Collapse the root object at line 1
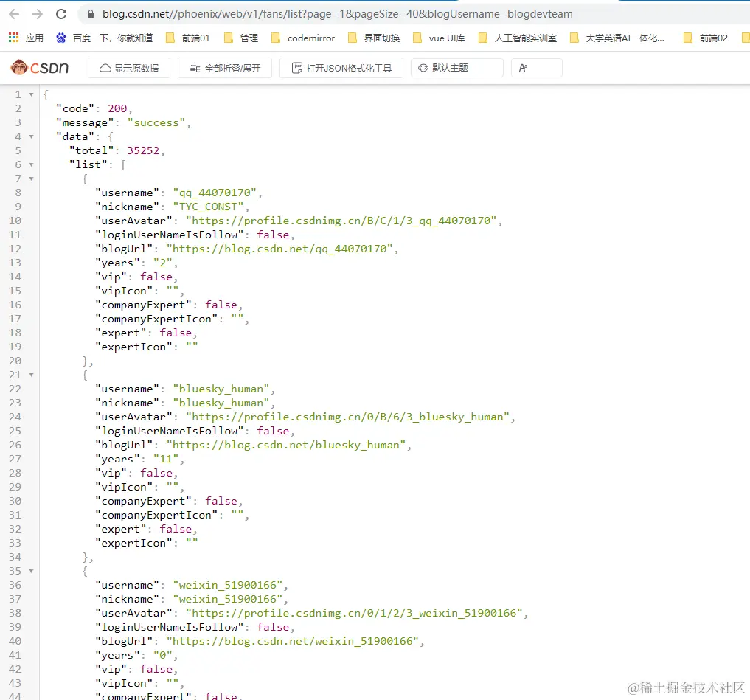This screenshot has width=750, height=700. 31,94
